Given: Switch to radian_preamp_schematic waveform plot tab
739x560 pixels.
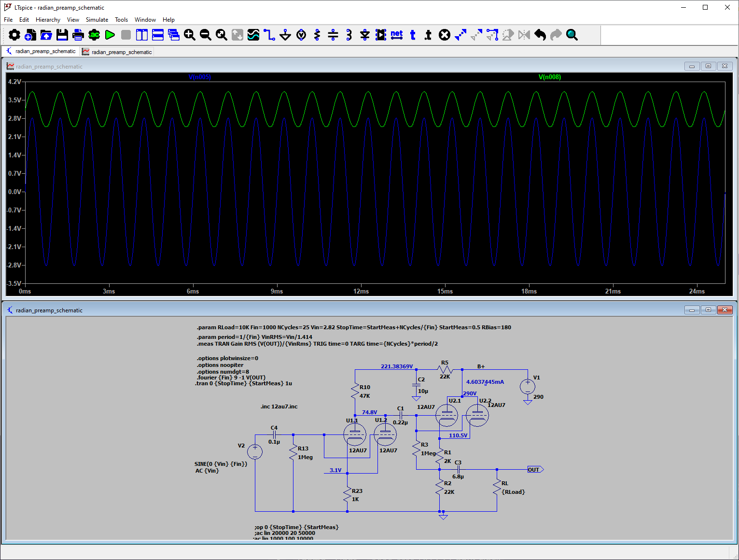Looking at the screenshot, I should pos(117,52).
